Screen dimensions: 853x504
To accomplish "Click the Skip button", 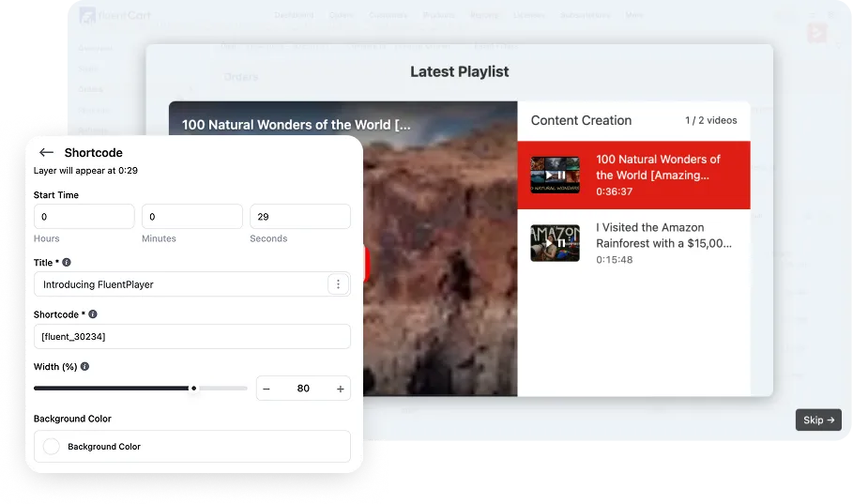I will pos(817,420).
